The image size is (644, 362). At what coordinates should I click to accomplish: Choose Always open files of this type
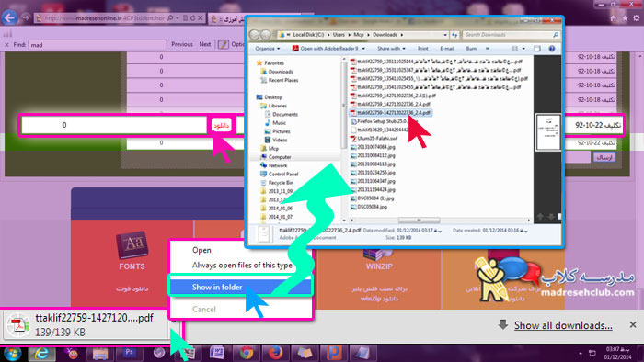pyautogui.click(x=242, y=266)
